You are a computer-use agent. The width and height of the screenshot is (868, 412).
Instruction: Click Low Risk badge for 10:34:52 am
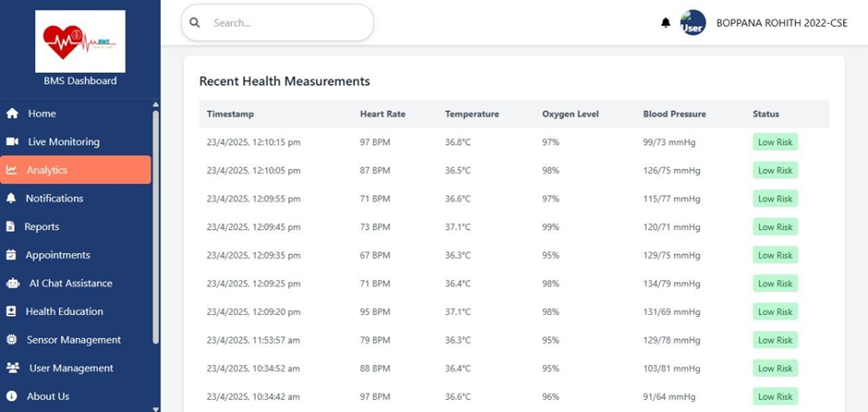point(775,369)
